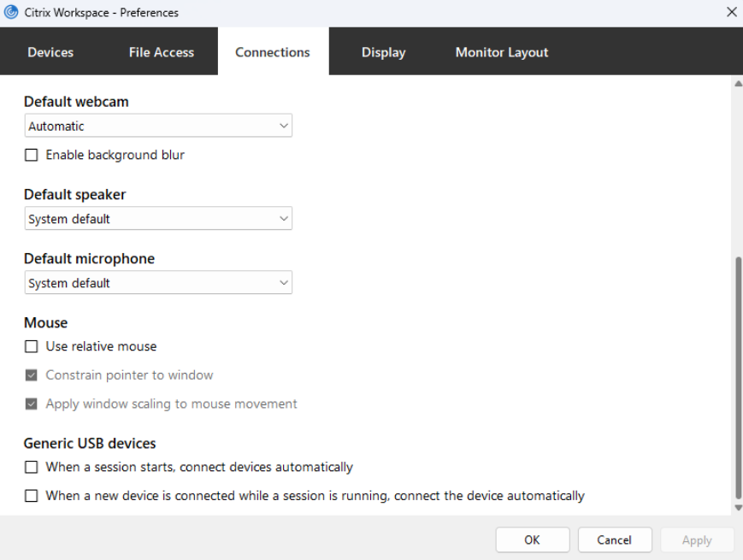Toggle Use relative mouse checkbox
This screenshot has width=743, height=560.
point(32,347)
